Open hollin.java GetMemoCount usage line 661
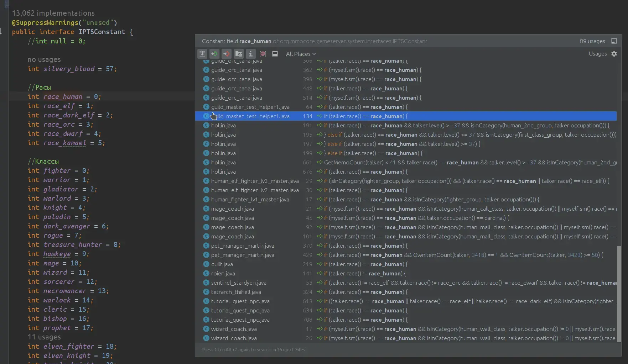This screenshot has width=628, height=364. [406, 163]
